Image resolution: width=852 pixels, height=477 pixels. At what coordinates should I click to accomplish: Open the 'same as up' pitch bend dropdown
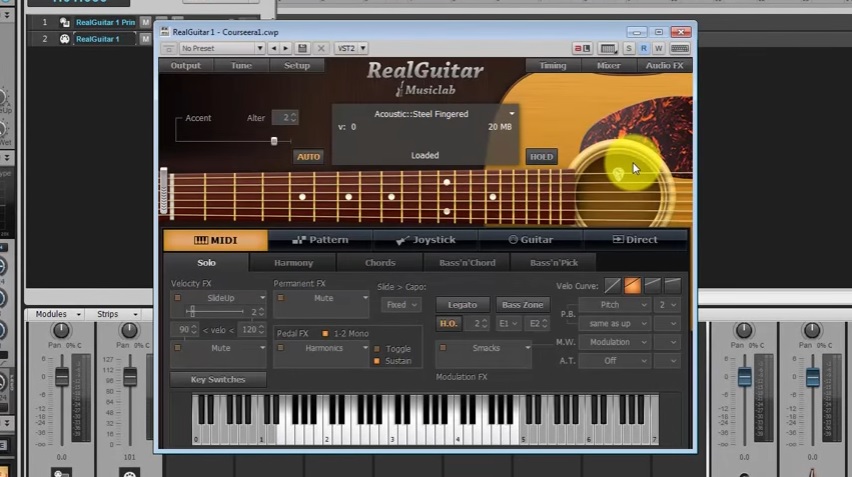coord(615,323)
